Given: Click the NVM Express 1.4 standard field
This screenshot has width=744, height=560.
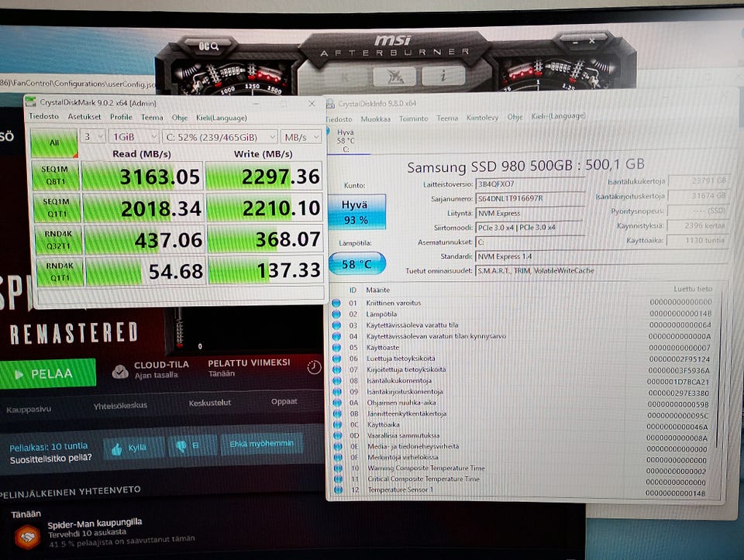Looking at the screenshot, I should (x=600, y=256).
